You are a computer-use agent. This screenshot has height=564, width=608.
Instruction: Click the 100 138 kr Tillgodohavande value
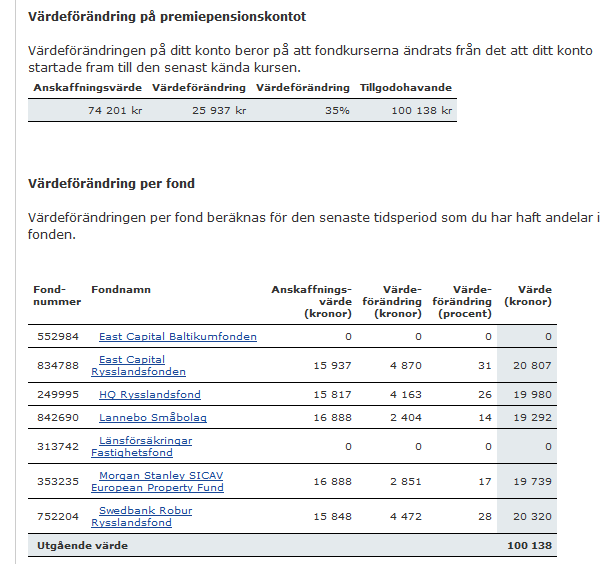[x=421, y=111]
